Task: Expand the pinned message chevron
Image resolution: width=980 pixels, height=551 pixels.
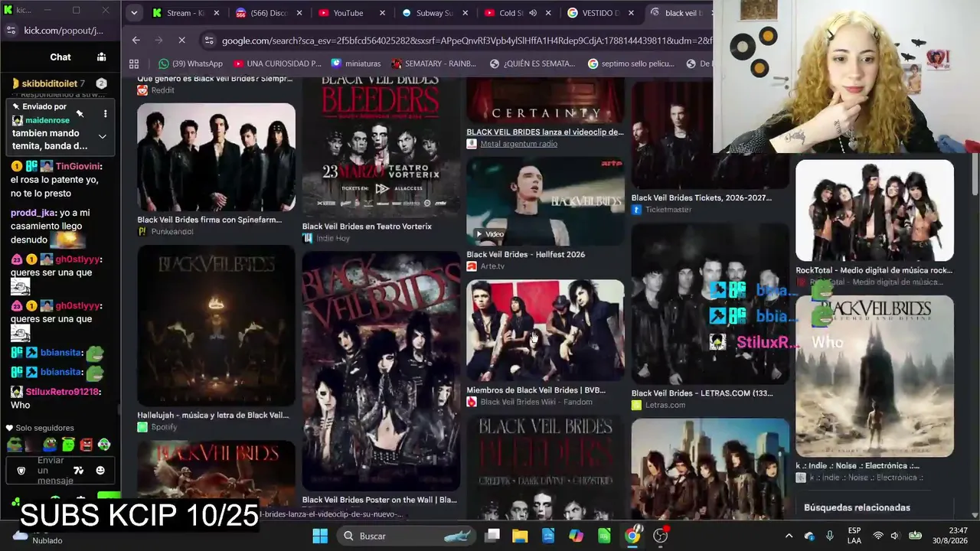Action: click(x=102, y=137)
